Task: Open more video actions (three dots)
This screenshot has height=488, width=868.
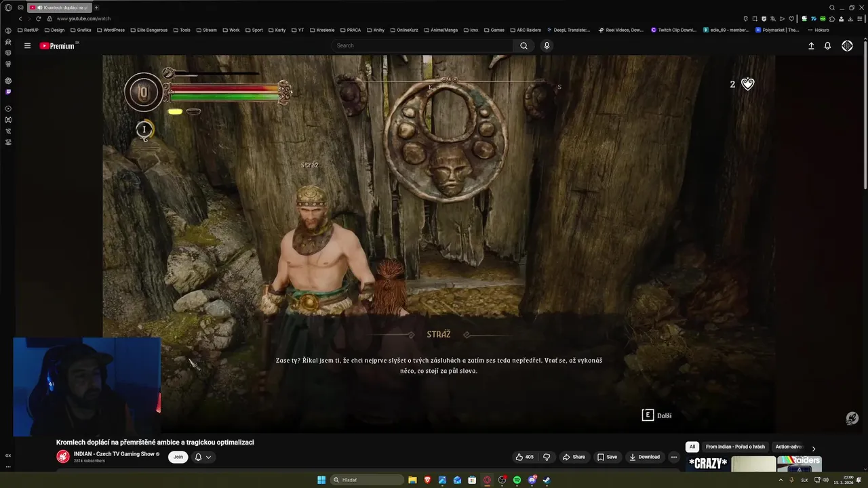Action: 673,457
